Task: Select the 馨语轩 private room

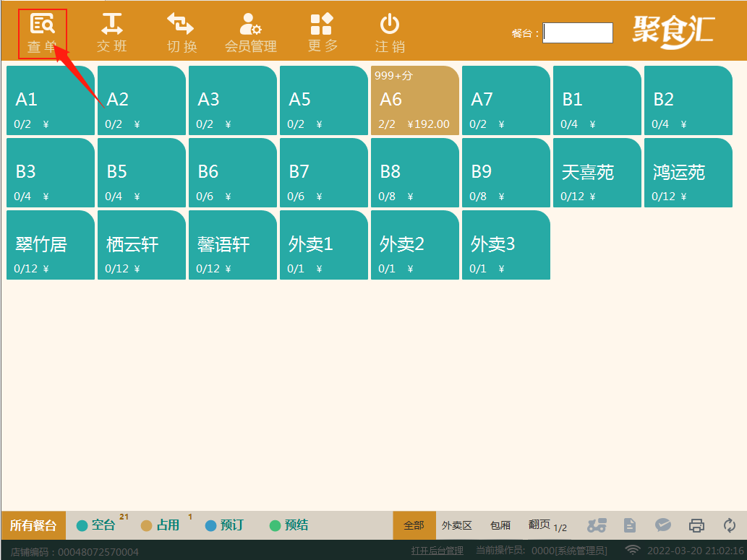Action: (233, 245)
